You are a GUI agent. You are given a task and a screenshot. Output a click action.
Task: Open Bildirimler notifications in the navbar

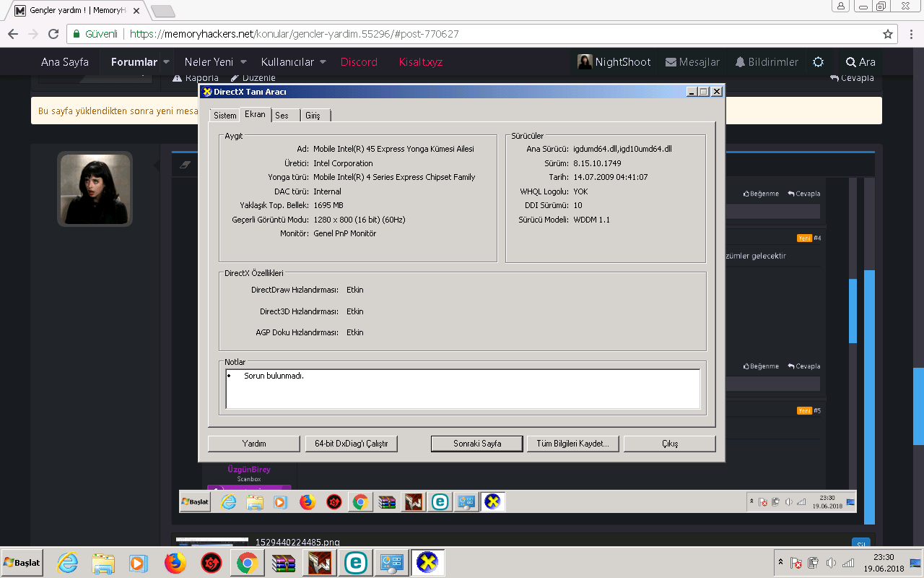(767, 62)
